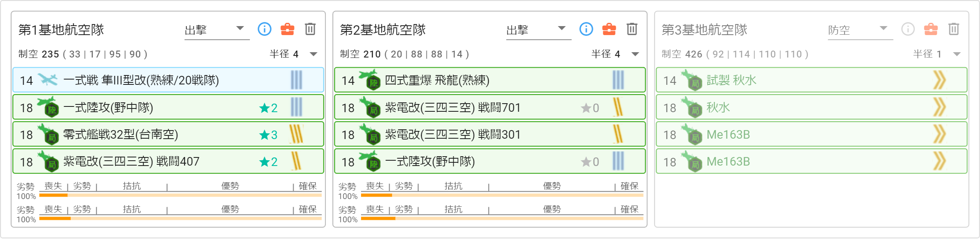This screenshot has width=980, height=239.
Task: Delete 第1基地航空隊 with the trash icon
Action: click(x=310, y=29)
